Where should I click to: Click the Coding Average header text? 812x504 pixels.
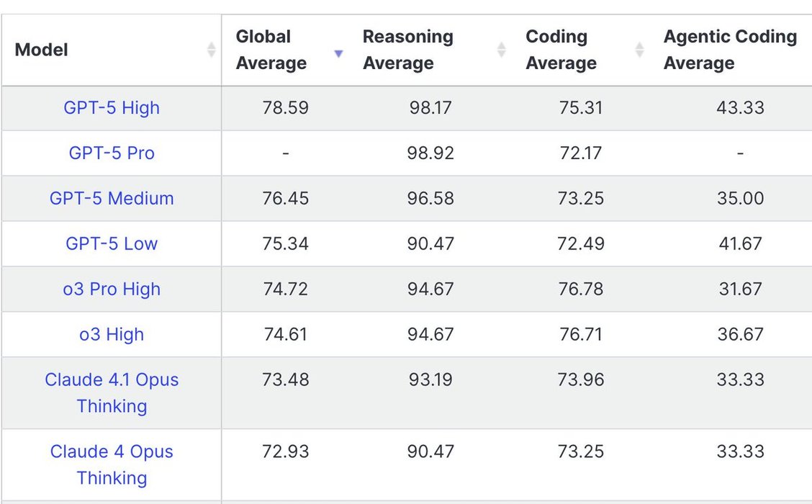[x=561, y=50]
